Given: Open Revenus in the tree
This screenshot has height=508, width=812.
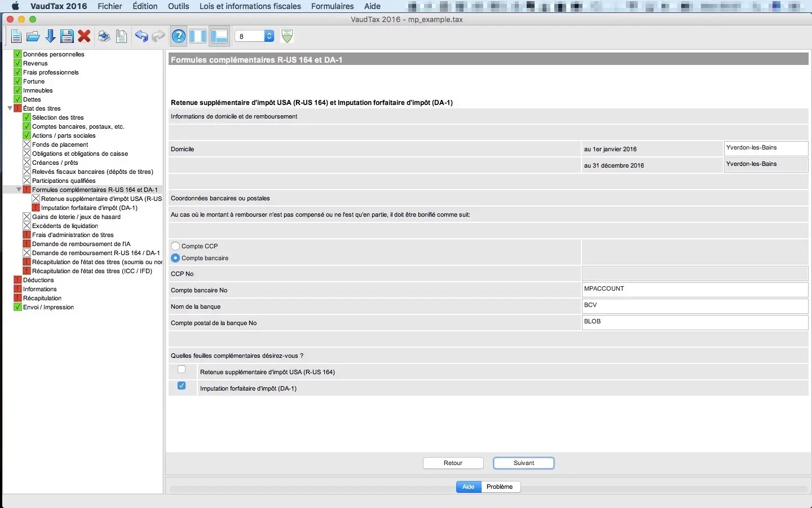Looking at the screenshot, I should tap(36, 63).
